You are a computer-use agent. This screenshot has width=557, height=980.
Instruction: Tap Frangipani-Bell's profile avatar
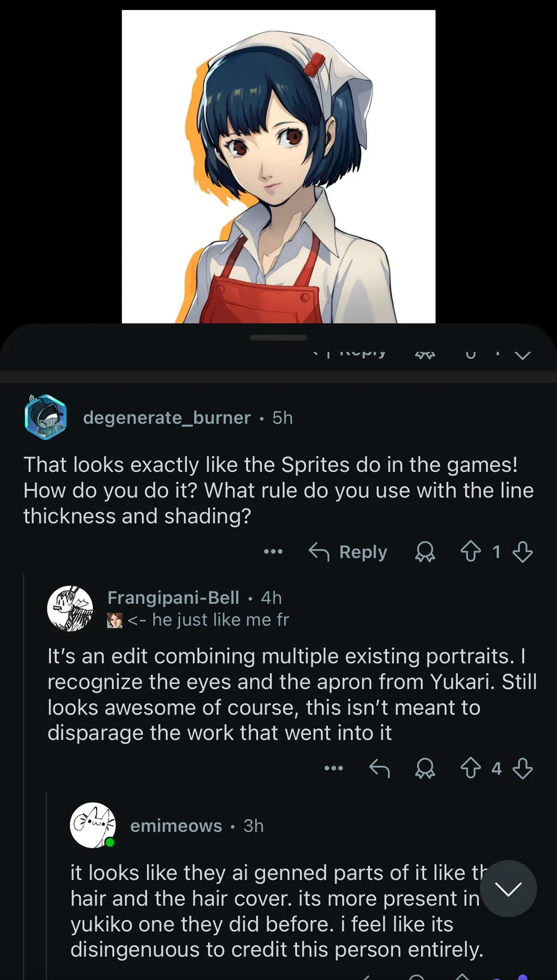click(x=70, y=608)
